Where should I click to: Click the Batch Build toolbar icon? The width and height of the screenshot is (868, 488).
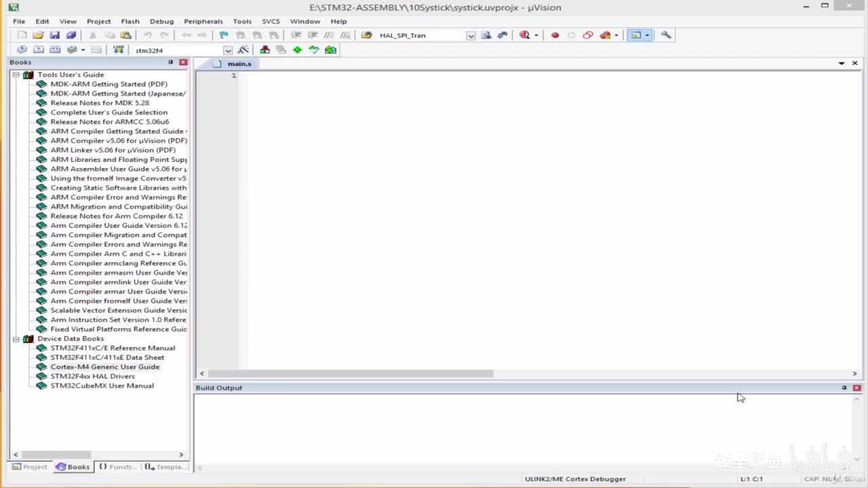click(x=72, y=50)
